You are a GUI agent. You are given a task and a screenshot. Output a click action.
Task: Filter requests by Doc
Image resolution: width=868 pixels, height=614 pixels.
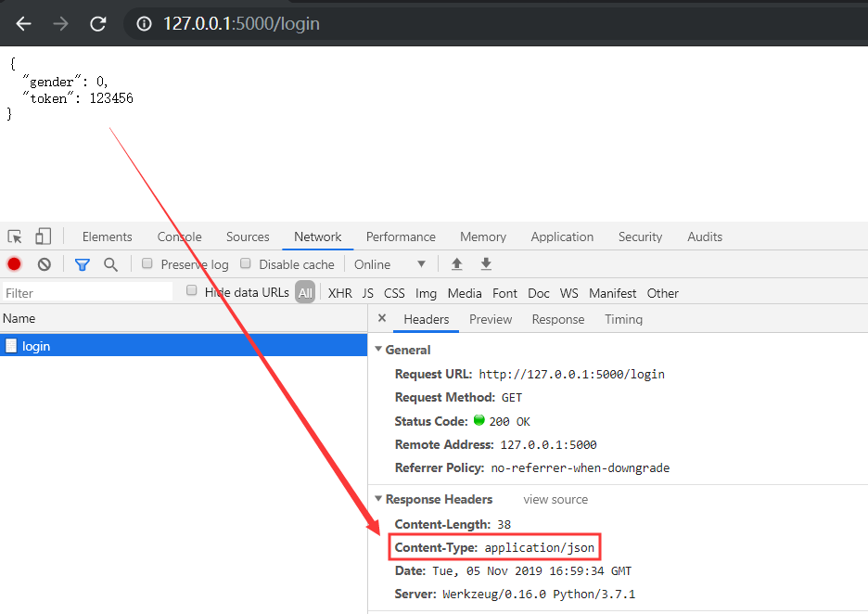coord(539,293)
